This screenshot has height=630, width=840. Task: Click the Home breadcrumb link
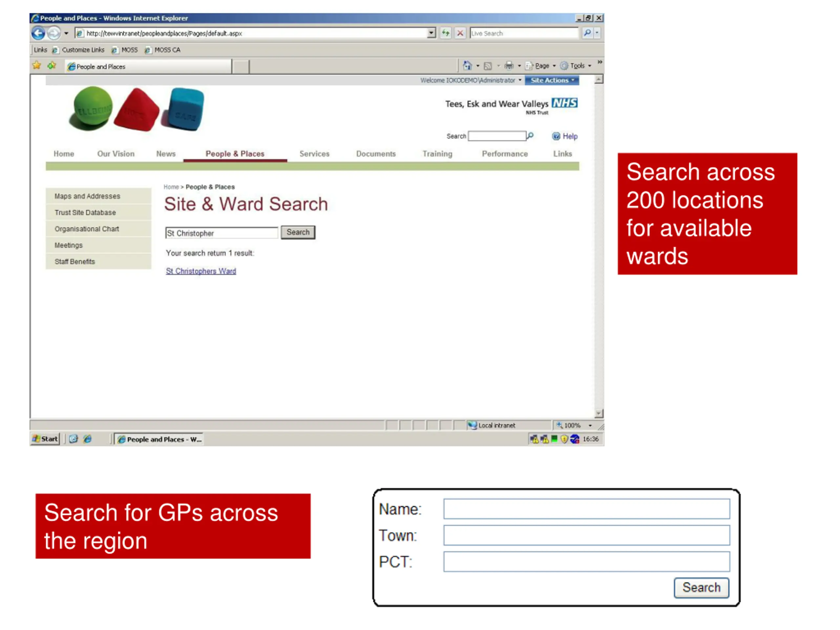click(x=171, y=187)
